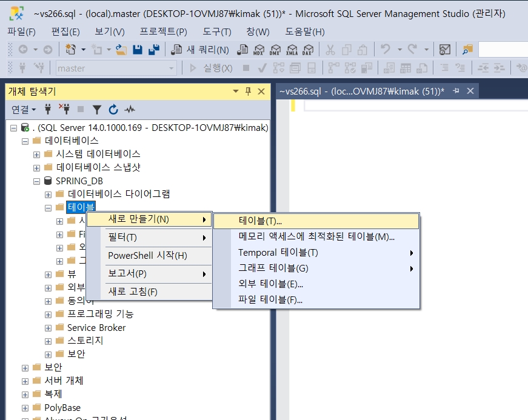
Task: Click the Save All icon
Action: pos(154,50)
